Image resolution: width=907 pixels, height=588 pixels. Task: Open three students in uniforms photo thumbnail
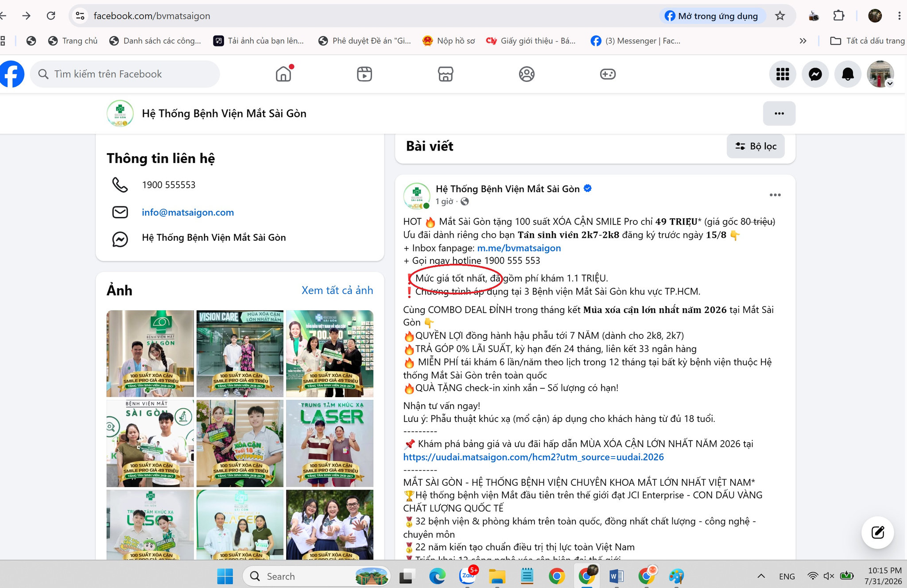(x=329, y=524)
